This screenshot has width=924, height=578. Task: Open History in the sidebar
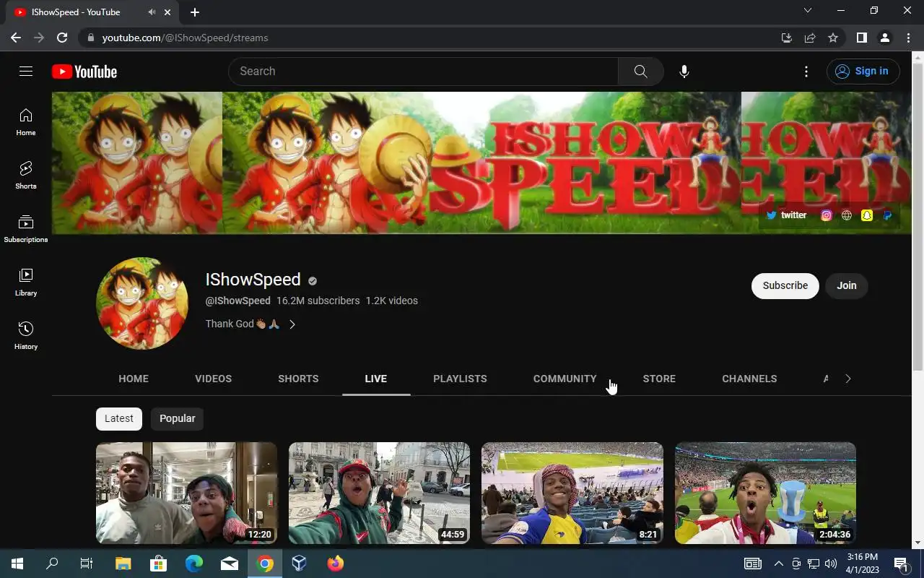[26, 336]
